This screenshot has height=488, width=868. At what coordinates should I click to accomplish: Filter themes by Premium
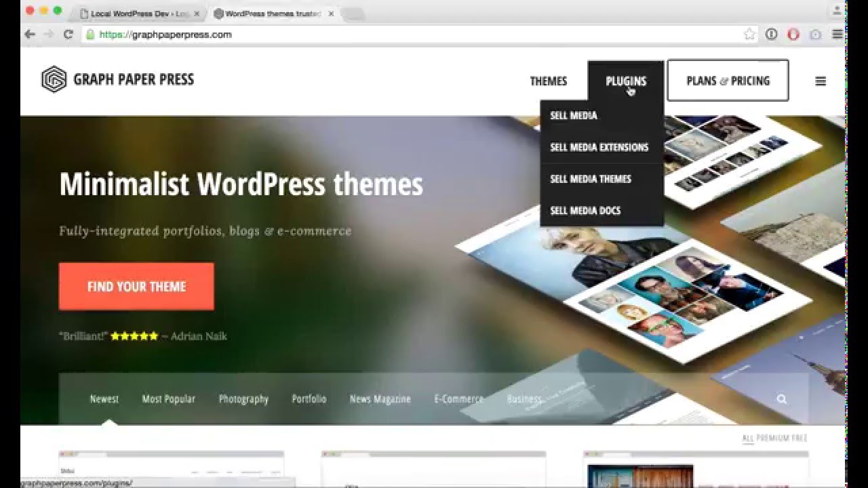(x=772, y=439)
